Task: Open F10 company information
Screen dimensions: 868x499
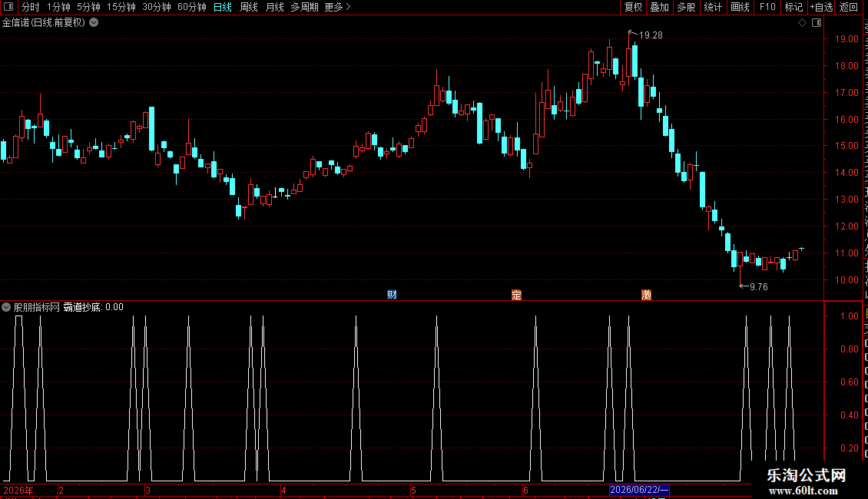Action: click(767, 7)
